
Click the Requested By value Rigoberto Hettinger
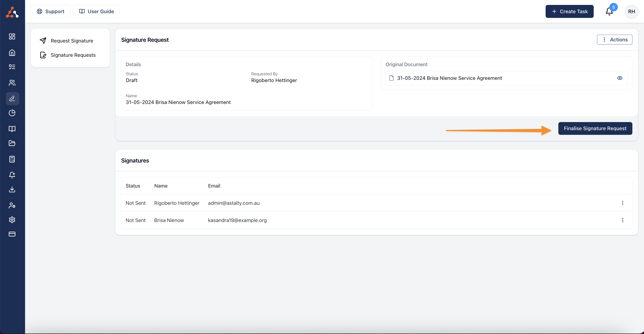point(274,80)
